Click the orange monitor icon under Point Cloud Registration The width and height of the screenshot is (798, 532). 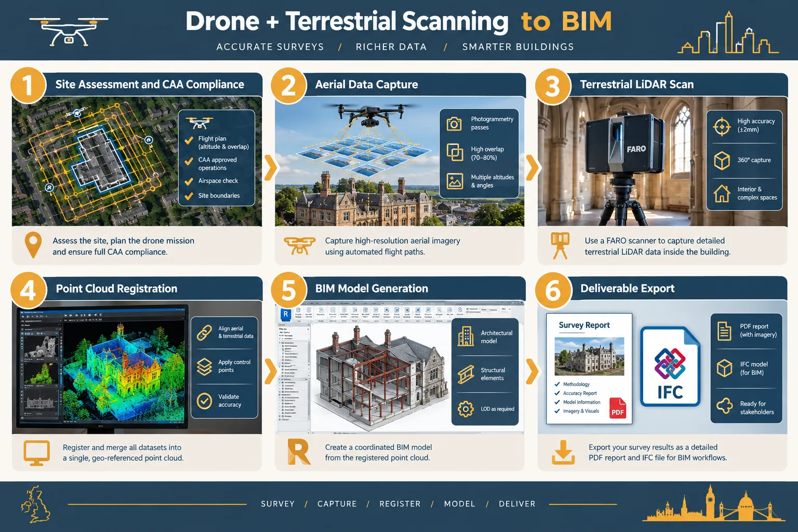click(37, 453)
